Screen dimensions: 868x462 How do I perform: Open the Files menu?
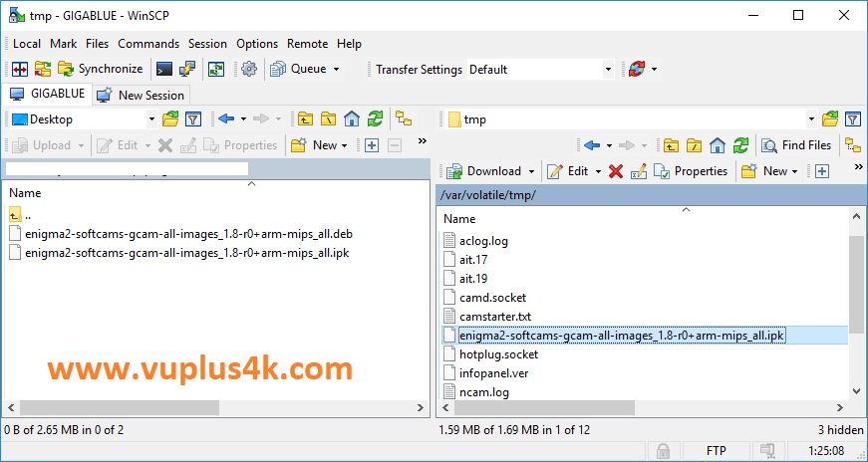[x=97, y=44]
